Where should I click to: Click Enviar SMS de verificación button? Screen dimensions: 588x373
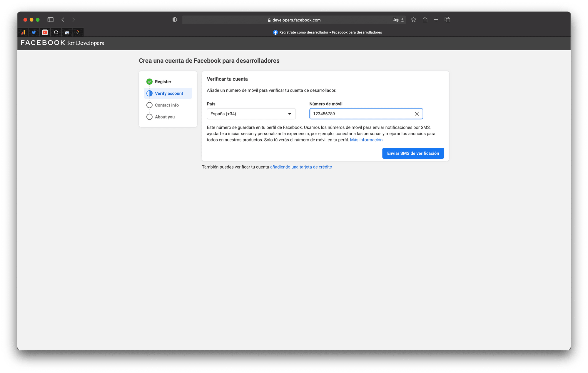[x=413, y=153]
